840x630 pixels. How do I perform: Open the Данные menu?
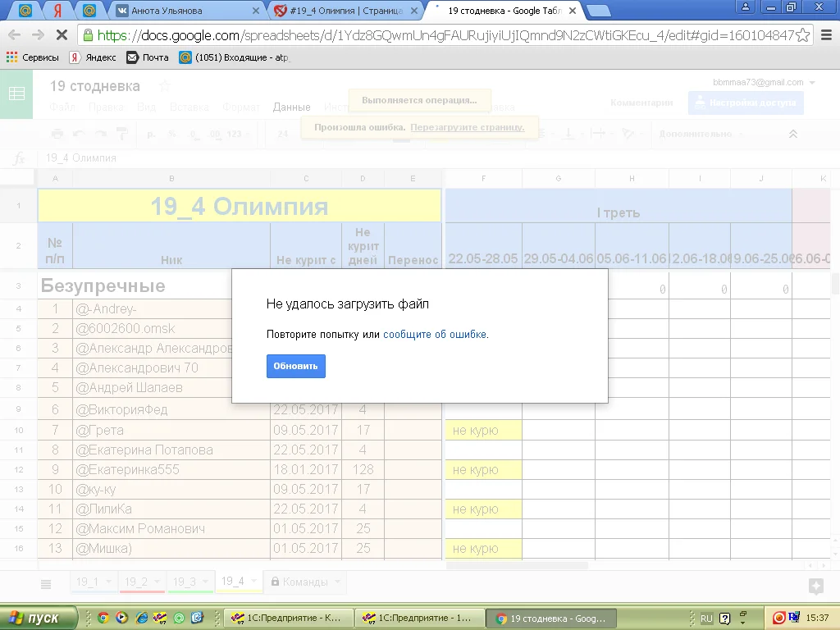tap(291, 107)
